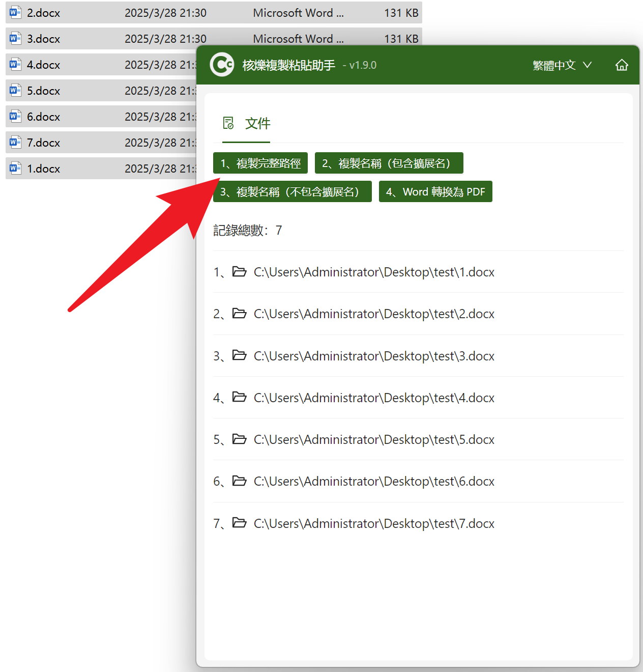Screen dimensions: 643x672
Task: Select the 文件 tab
Action: click(x=247, y=124)
